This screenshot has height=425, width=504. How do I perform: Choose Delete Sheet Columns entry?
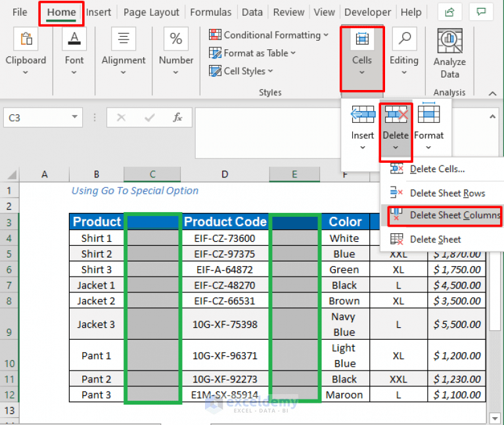click(442, 215)
